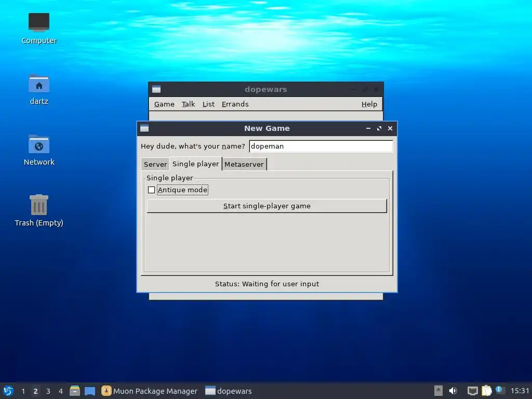Click the show desktop panel icon
The height and width of the screenshot is (399, 532).
(x=89, y=391)
